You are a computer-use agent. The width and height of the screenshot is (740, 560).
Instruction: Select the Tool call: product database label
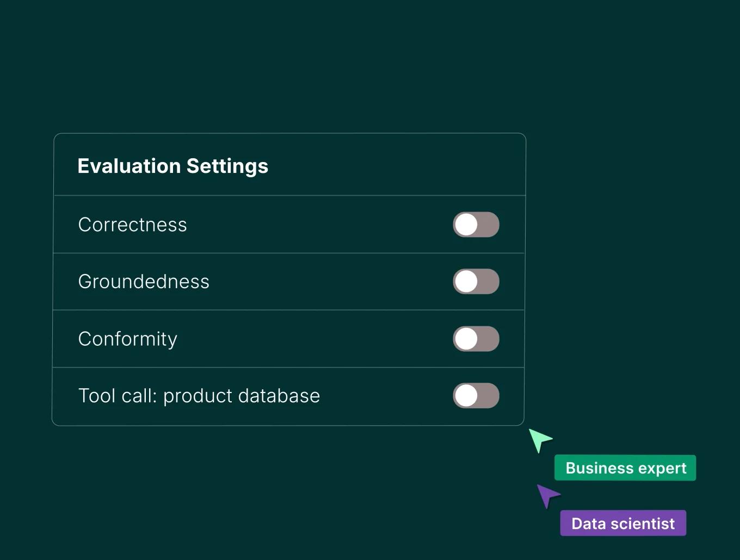click(199, 396)
